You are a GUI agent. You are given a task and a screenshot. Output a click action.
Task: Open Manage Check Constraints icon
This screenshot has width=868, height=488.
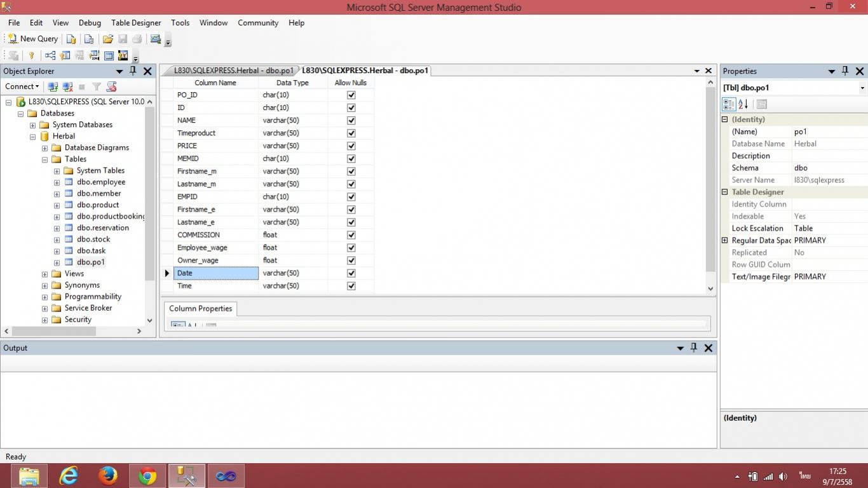109,56
